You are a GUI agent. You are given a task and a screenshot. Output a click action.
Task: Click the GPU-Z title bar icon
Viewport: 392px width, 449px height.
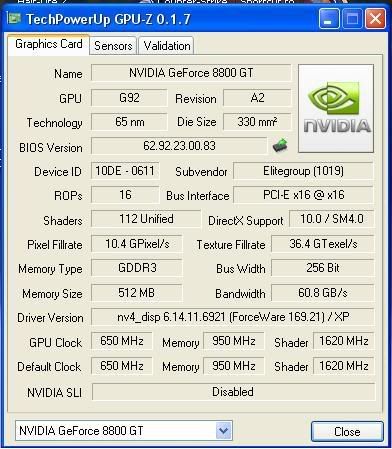[x=14, y=18]
